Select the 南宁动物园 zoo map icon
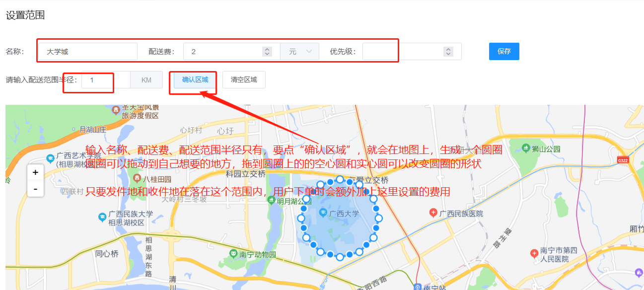This screenshot has width=644, height=290. [233, 254]
